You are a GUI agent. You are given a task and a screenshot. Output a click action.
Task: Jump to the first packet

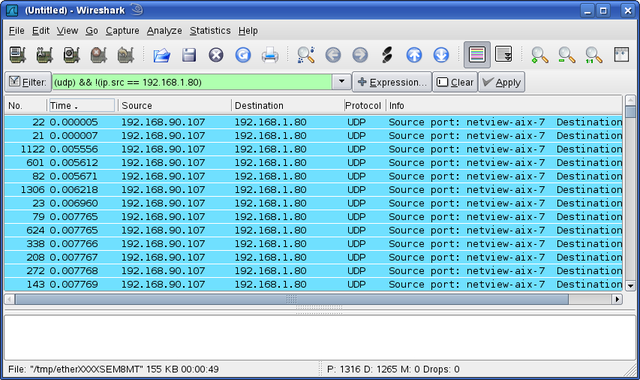pyautogui.click(x=414, y=55)
